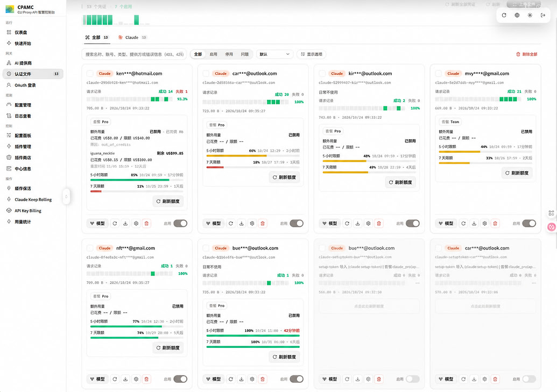557x392 pixels.
Task: Open OAuth 登录 in the sidebar
Action: tap(33, 85)
